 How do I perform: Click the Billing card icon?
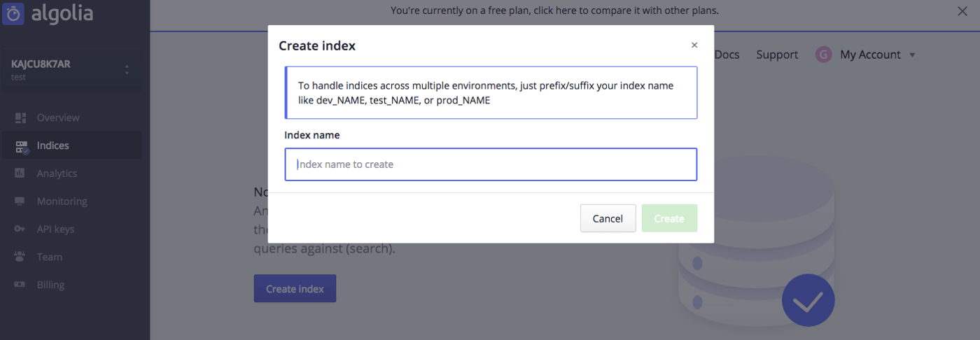point(20,285)
